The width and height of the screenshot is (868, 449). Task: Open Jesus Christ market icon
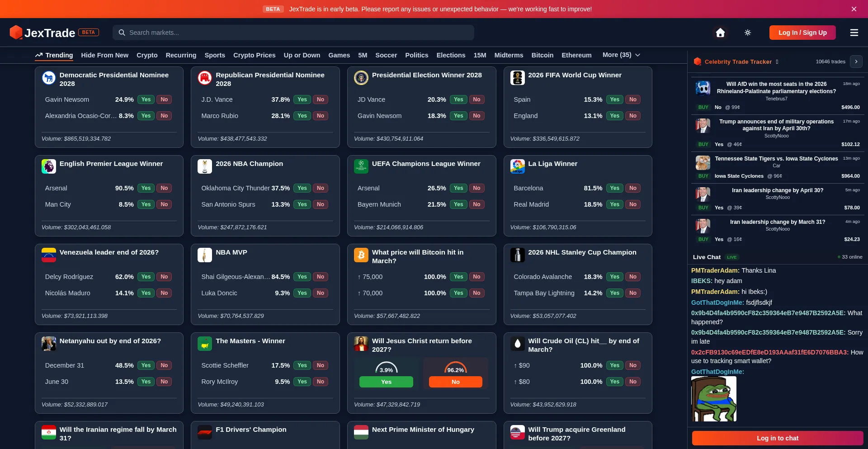coord(361,344)
